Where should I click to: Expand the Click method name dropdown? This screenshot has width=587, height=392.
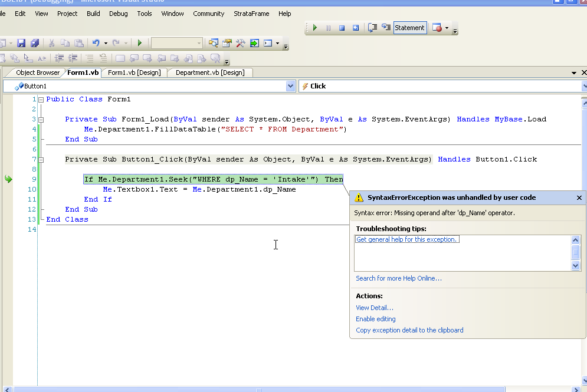coord(583,86)
